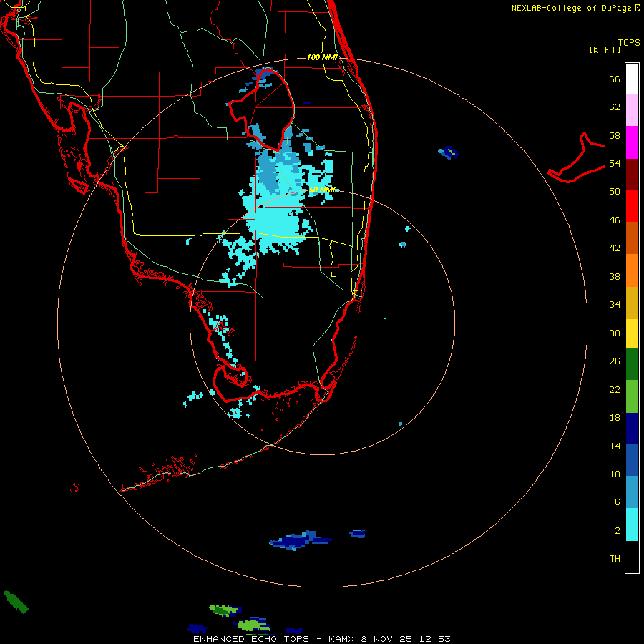Image resolution: width=644 pixels, height=644 pixels.
Task: Choose the light green legend swatch
Action: pos(632,396)
